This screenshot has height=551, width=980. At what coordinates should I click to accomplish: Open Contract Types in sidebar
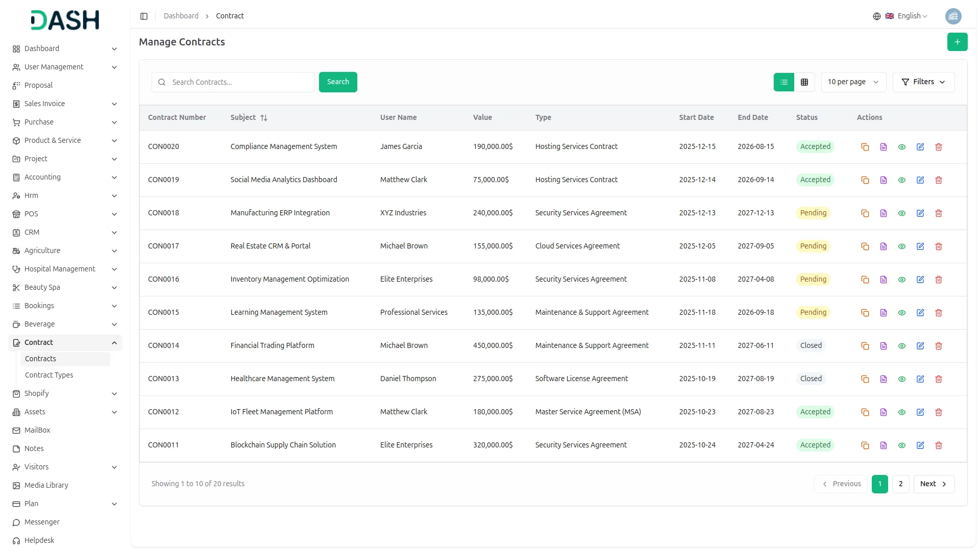coord(49,375)
